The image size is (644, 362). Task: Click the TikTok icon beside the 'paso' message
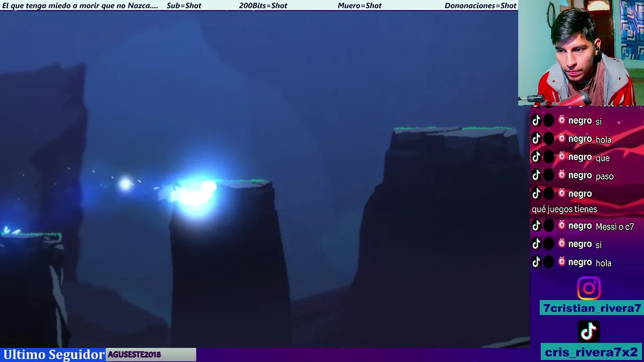[536, 175]
